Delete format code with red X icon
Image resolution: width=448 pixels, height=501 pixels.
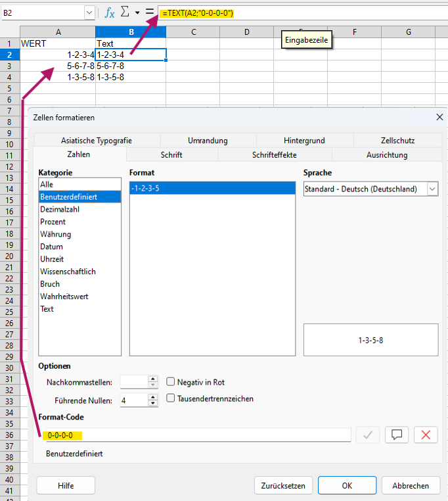pyautogui.click(x=426, y=435)
